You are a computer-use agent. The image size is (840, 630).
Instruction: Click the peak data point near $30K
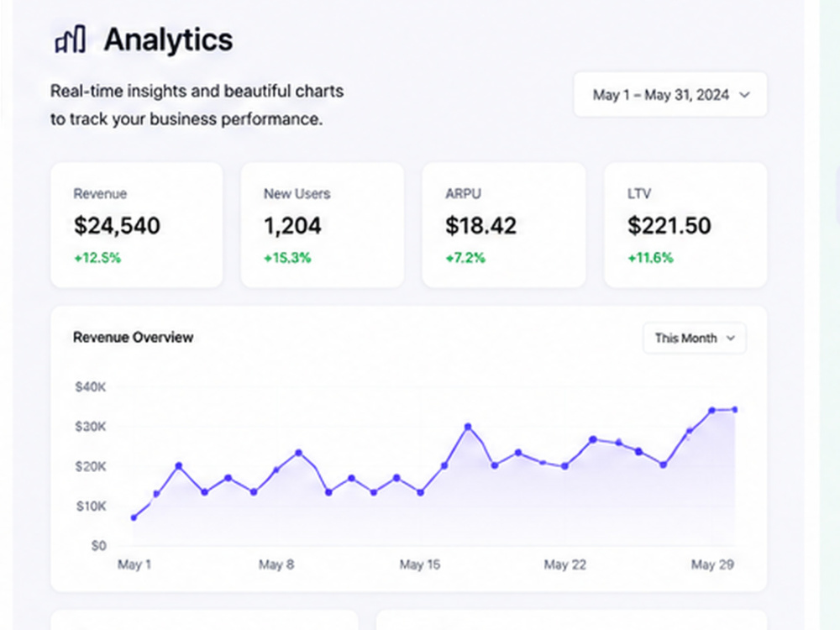tap(468, 427)
